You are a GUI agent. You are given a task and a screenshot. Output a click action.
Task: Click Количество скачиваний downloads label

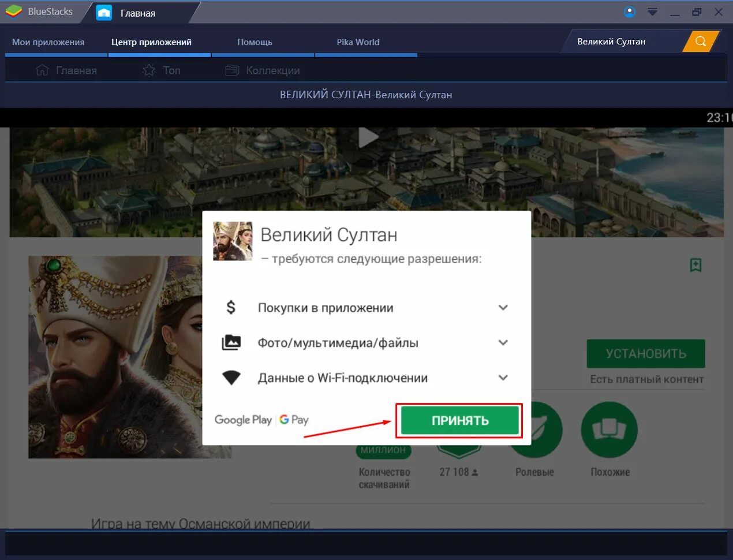tap(384, 478)
